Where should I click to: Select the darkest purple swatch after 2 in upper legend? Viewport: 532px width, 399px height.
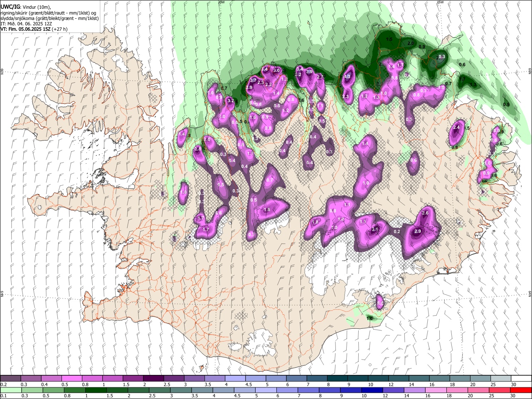[153, 379]
